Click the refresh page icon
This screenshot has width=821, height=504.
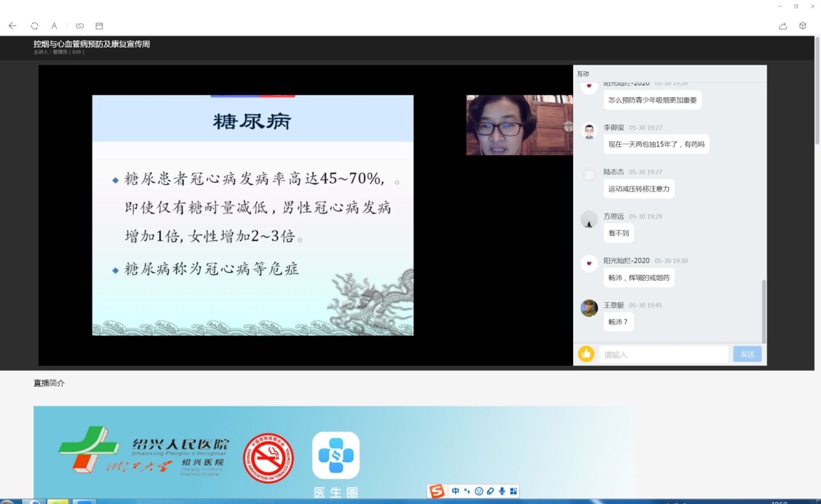[34, 26]
